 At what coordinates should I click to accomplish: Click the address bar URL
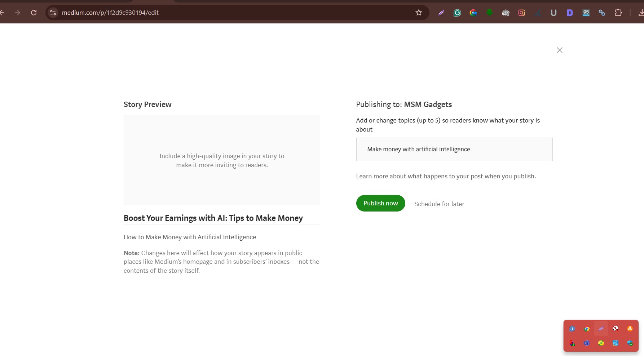(110, 13)
